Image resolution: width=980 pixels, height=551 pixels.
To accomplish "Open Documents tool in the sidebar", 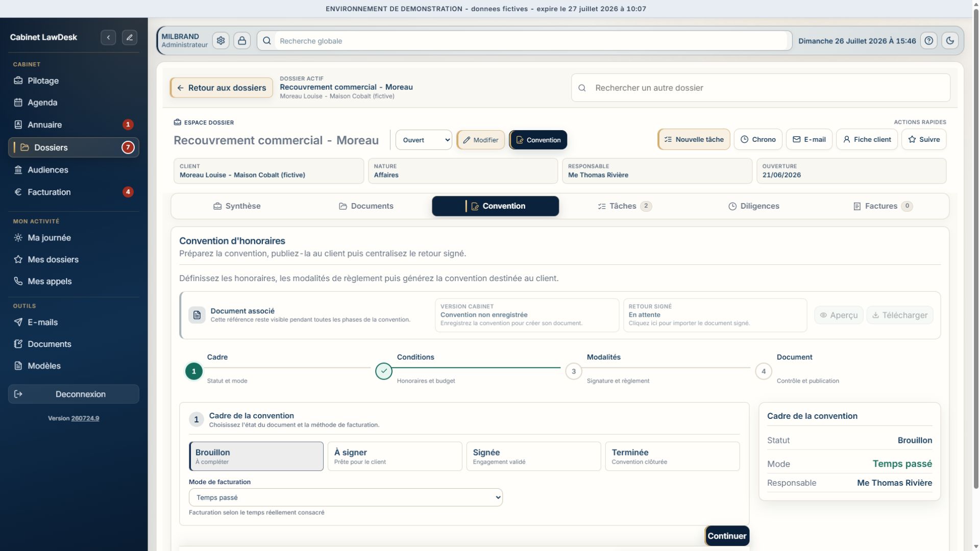I will [73, 344].
